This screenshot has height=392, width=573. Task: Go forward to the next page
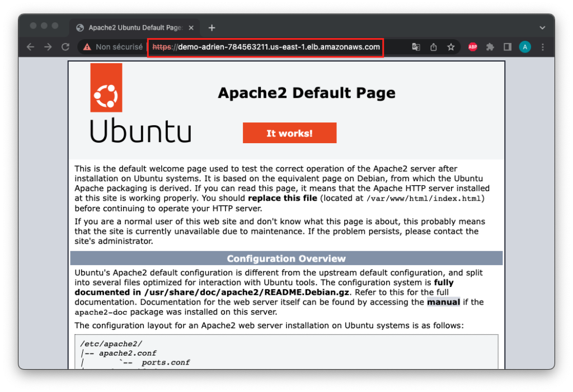point(48,47)
